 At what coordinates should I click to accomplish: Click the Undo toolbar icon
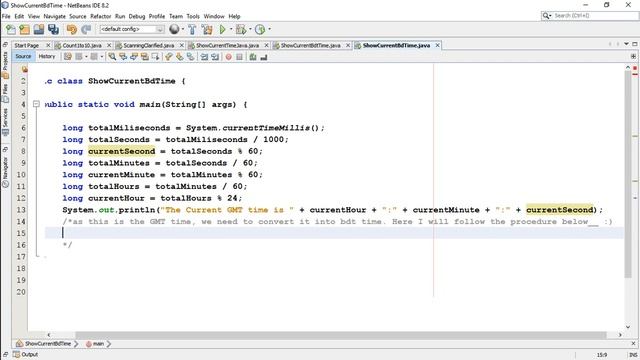coord(72,29)
